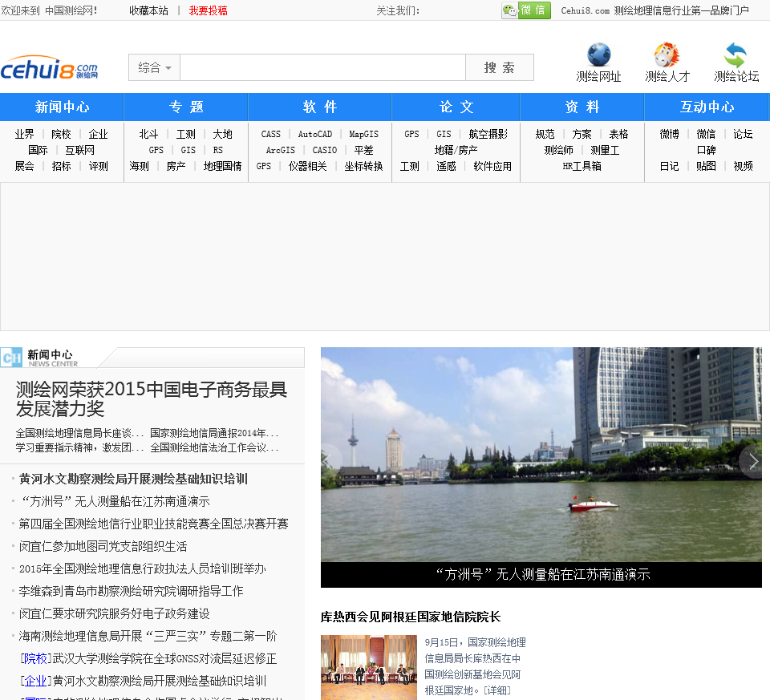Open headline 测绘网荣获2015中国电子商务最具发展潜力奖
The height and width of the screenshot is (700, 770).
point(152,399)
